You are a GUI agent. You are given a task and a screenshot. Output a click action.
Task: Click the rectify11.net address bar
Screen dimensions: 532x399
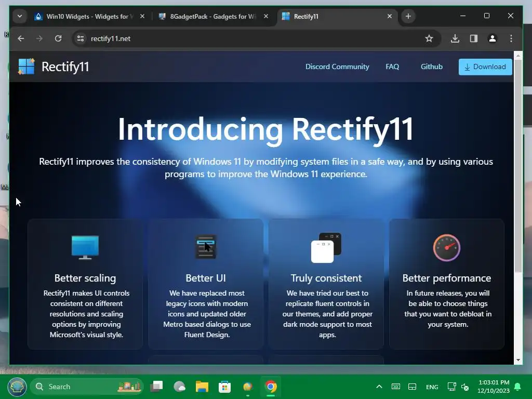pos(256,38)
